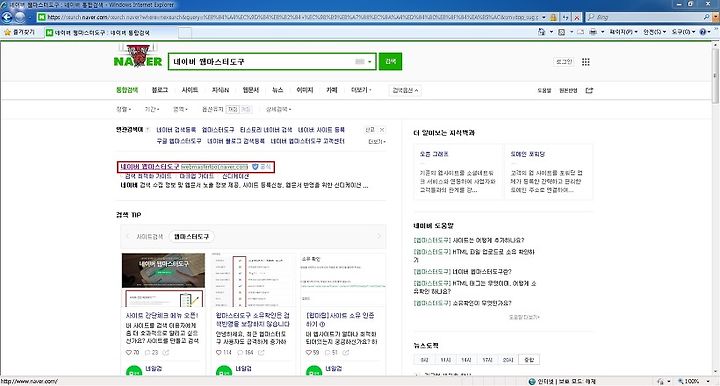The width and height of the screenshot is (720, 386).
Task: Click heart icon with 59 likes
Action: click(x=309, y=352)
